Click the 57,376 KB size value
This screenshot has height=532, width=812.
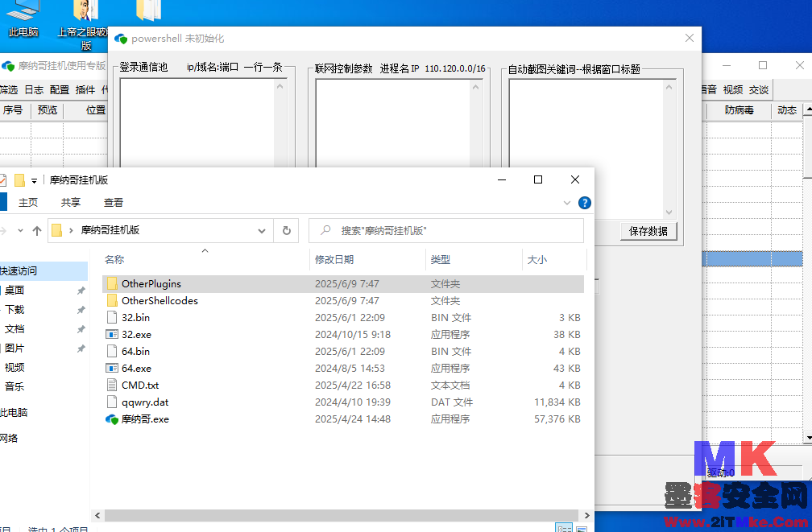coord(557,419)
